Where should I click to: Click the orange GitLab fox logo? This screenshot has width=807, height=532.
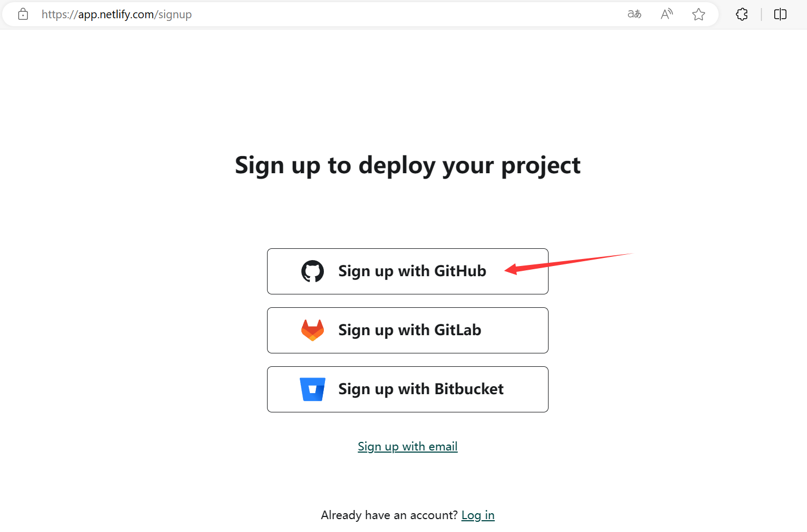(x=313, y=330)
